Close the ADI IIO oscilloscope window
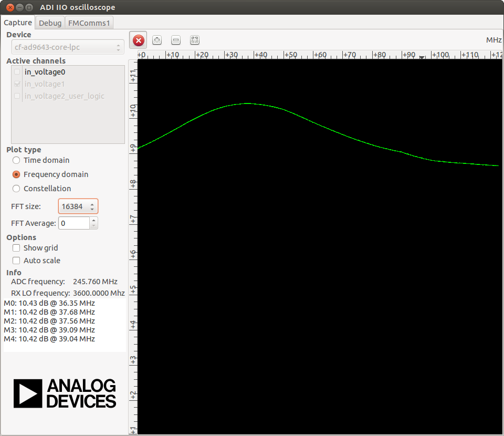 (10, 7)
